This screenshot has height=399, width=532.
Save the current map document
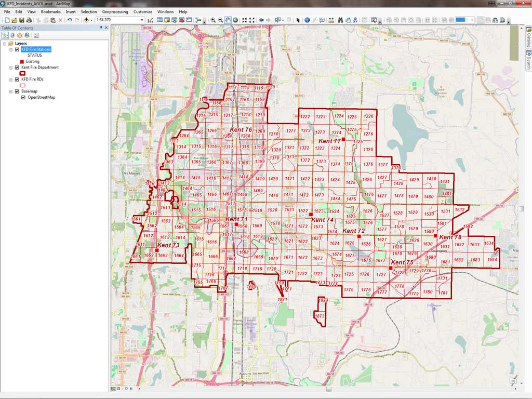(22, 20)
